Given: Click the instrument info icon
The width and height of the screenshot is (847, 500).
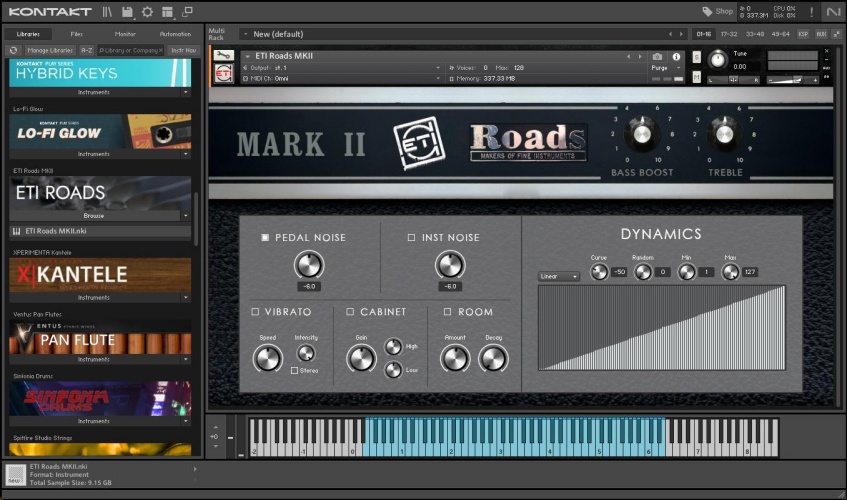Looking at the screenshot, I should (x=677, y=57).
